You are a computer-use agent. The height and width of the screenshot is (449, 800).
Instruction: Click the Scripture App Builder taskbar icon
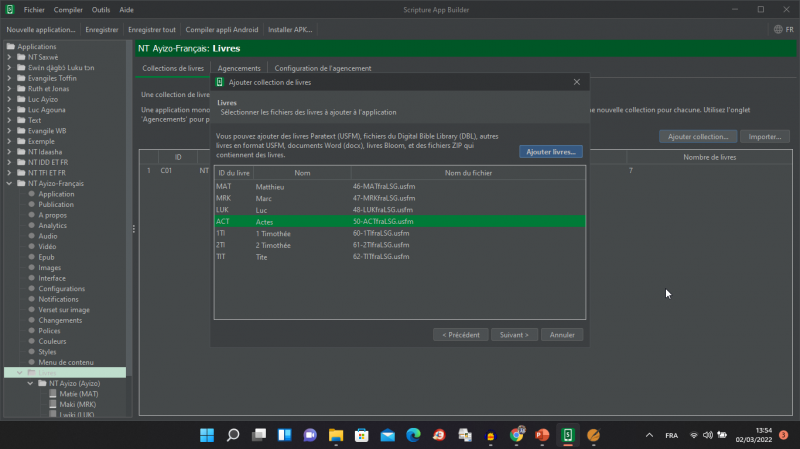coord(568,435)
